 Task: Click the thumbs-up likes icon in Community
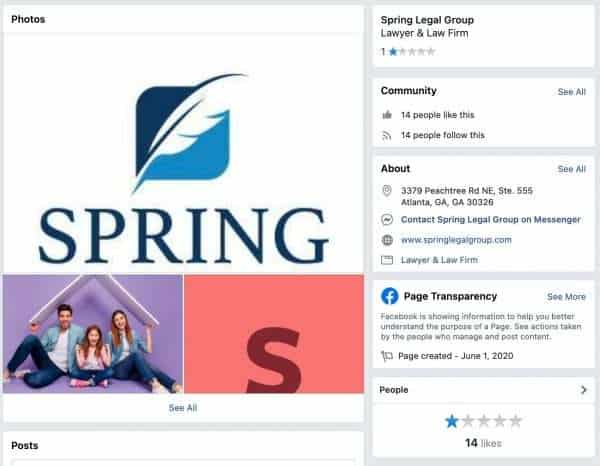(x=387, y=115)
